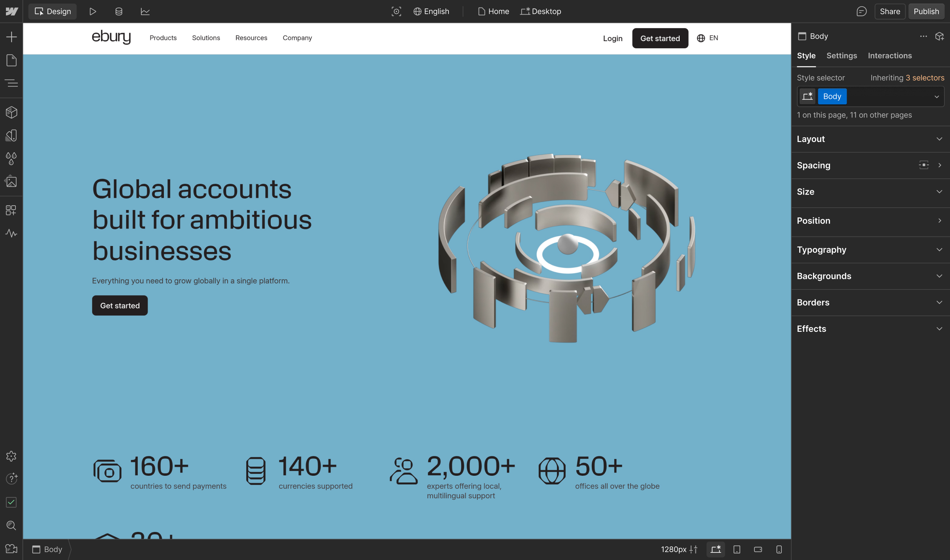950x560 pixels.
Task: Click the globe icon in site header
Action: (701, 38)
